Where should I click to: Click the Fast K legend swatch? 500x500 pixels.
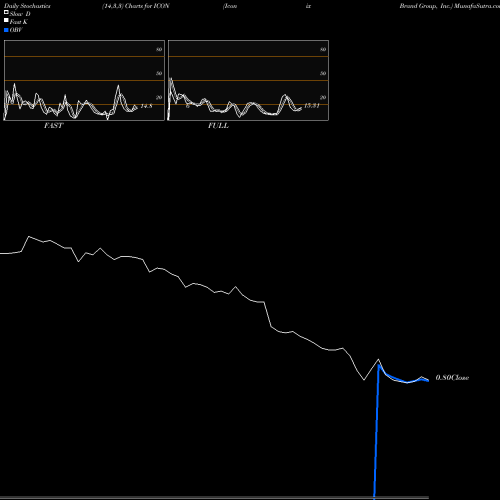tap(6, 21)
